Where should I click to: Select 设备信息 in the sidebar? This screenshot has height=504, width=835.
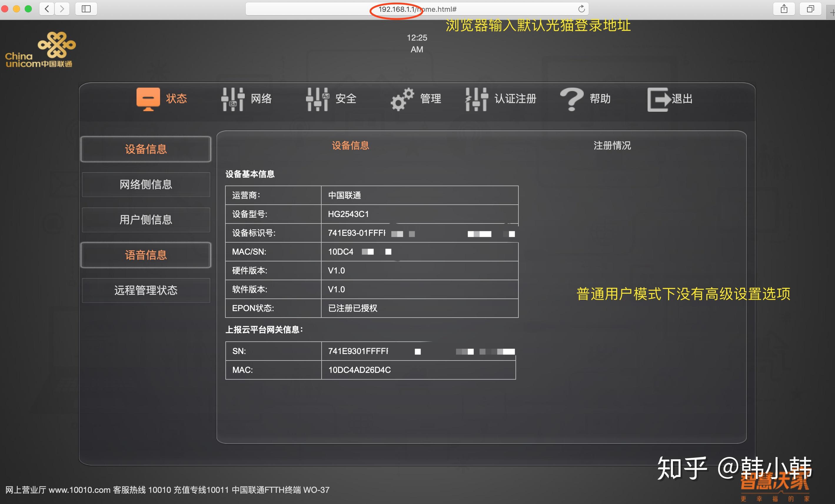[146, 149]
